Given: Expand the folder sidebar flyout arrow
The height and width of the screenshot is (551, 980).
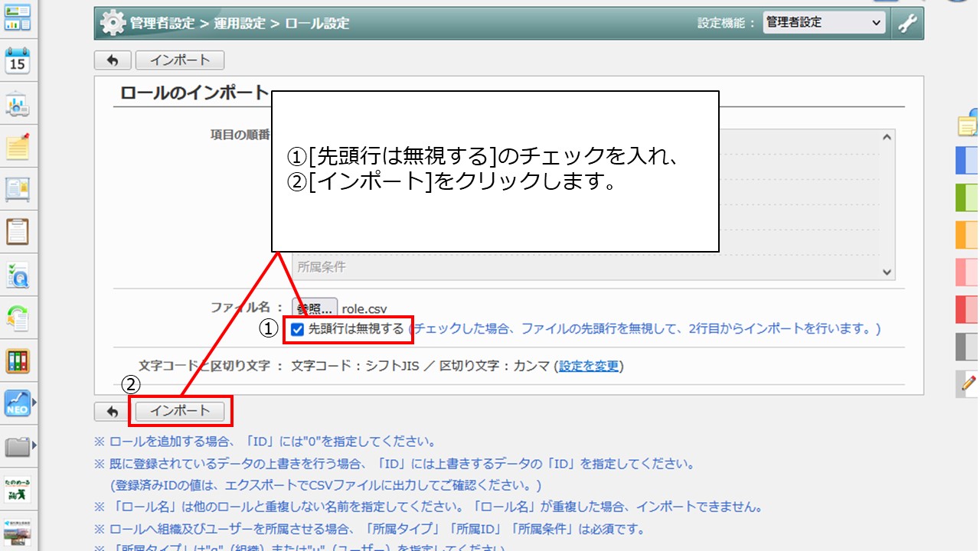Looking at the screenshot, I should (34, 445).
